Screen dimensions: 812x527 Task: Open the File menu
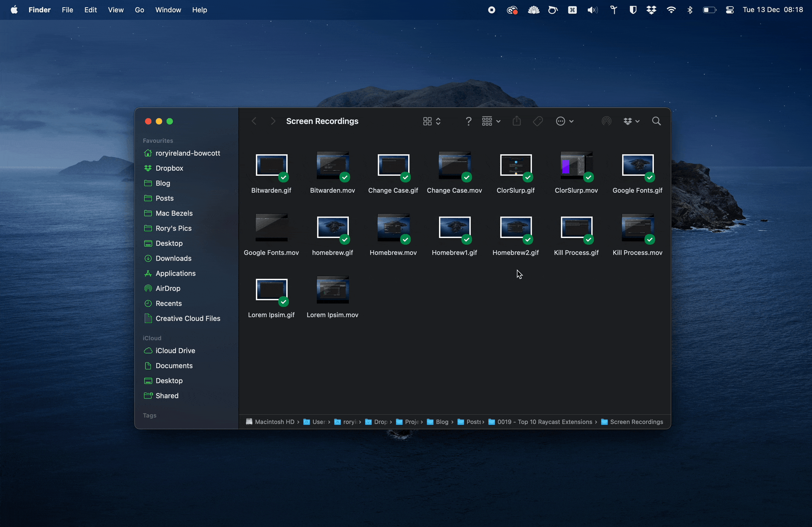click(67, 10)
